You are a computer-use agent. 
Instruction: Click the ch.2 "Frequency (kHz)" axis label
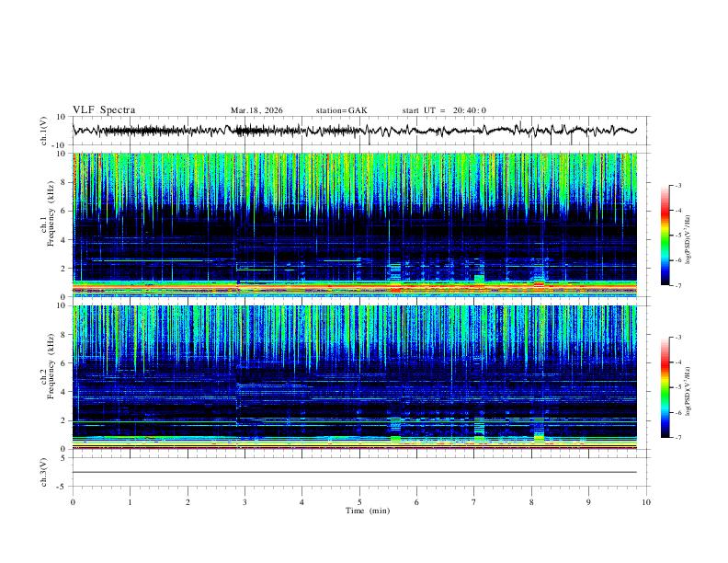pos(51,365)
